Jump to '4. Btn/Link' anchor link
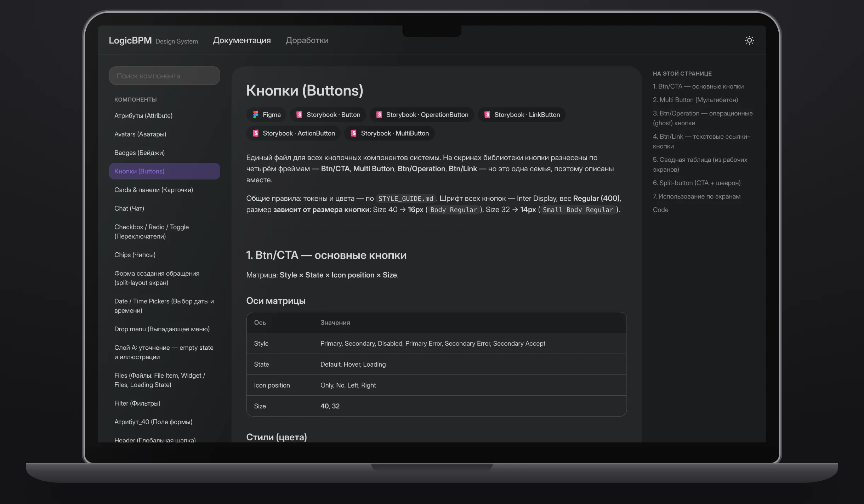 click(701, 142)
